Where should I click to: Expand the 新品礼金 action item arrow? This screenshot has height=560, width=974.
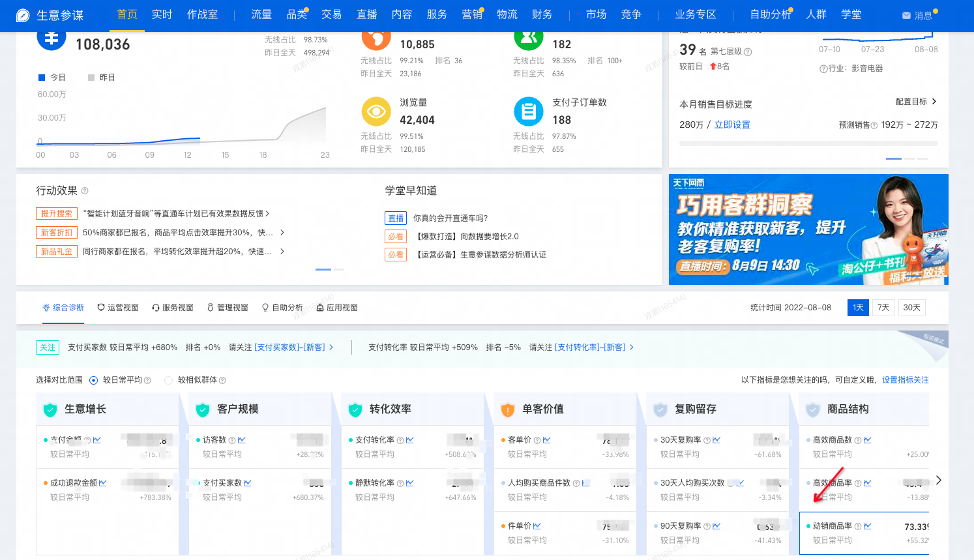282,252
